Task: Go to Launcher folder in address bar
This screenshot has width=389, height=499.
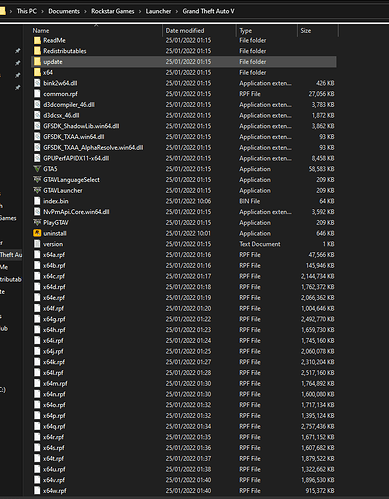Action: point(158,11)
